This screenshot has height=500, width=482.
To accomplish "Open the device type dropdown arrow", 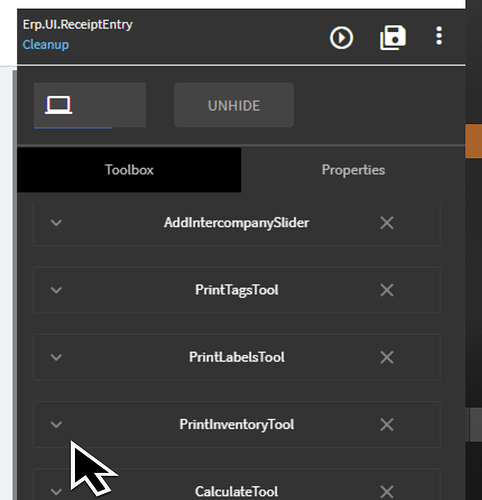I will [x=129, y=106].
